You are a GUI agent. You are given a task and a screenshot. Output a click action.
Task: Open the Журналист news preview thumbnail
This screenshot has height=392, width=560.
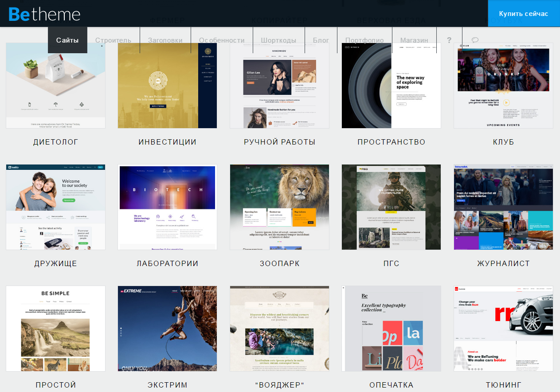tap(503, 207)
